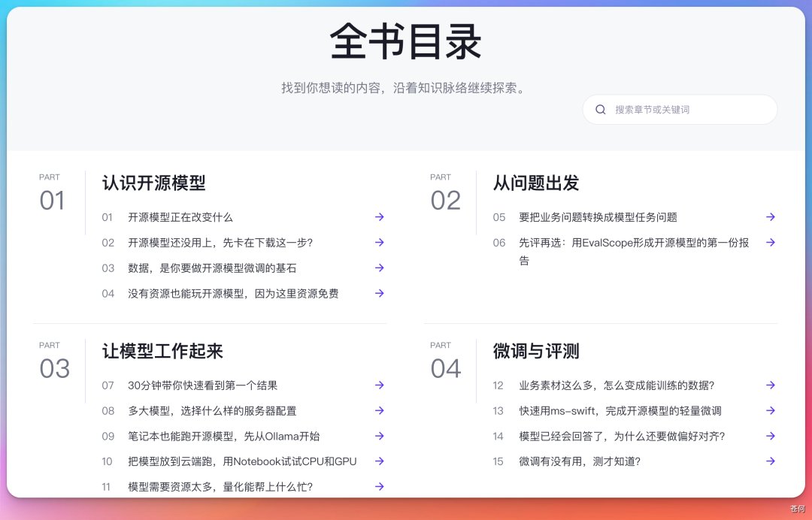This screenshot has width=812, height=520.
Task: Open chapter 开源模型正在改变什么
Action: pyautogui.click(x=180, y=217)
